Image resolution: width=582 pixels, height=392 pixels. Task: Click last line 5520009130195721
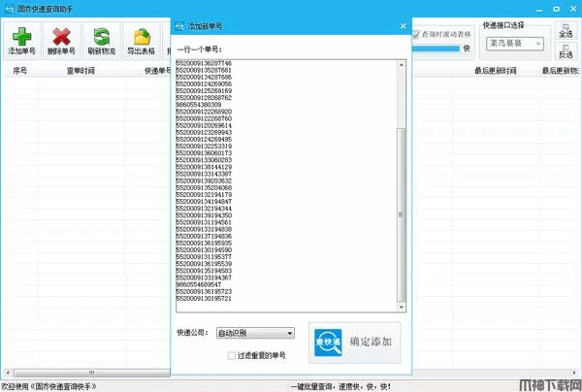(204, 298)
